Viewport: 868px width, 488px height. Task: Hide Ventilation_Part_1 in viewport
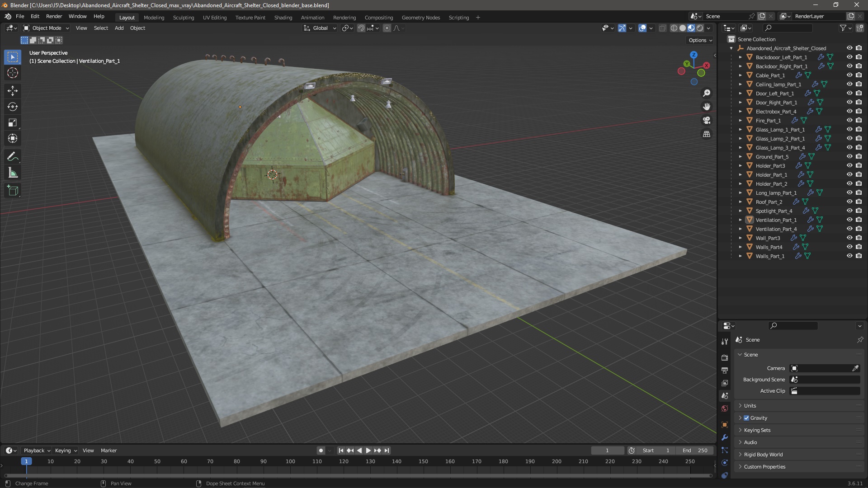(x=849, y=220)
